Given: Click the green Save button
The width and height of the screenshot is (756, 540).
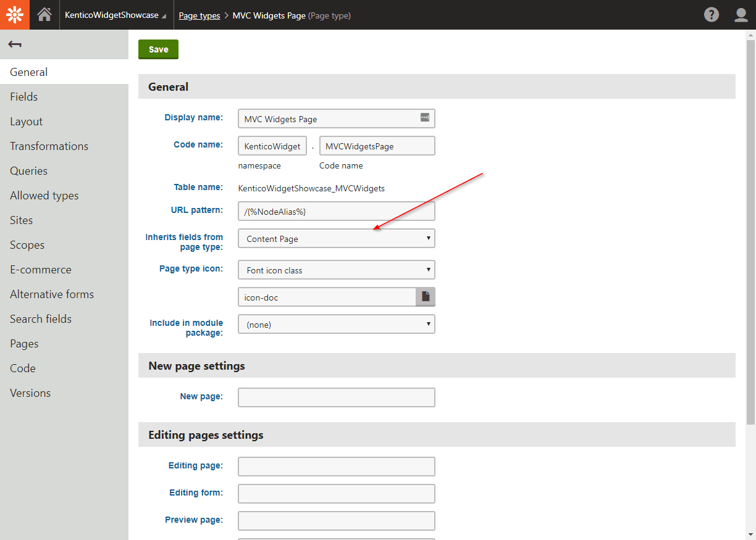Looking at the screenshot, I should pyautogui.click(x=158, y=49).
